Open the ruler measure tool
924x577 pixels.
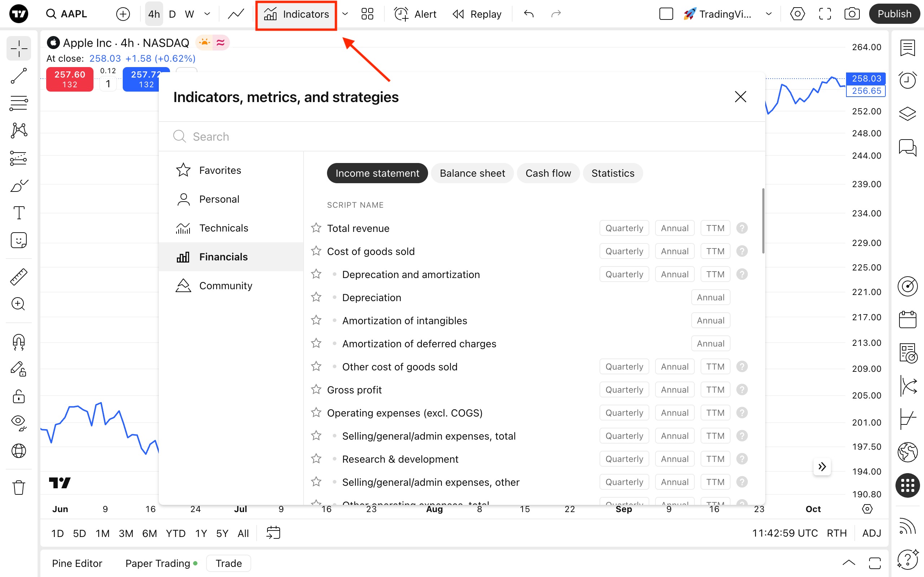18,277
